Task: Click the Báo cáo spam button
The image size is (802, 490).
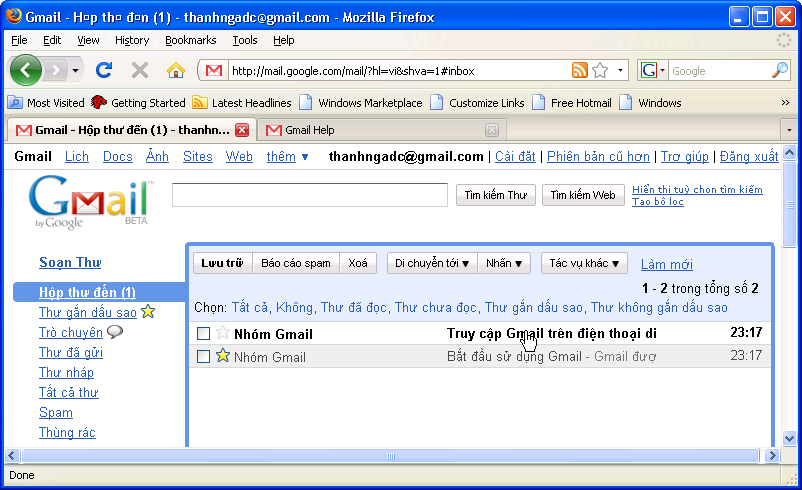Action: [296, 263]
